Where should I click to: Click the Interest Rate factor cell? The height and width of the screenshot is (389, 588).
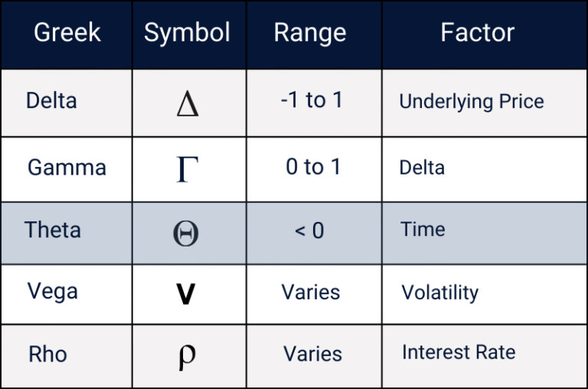pyautogui.click(x=459, y=352)
